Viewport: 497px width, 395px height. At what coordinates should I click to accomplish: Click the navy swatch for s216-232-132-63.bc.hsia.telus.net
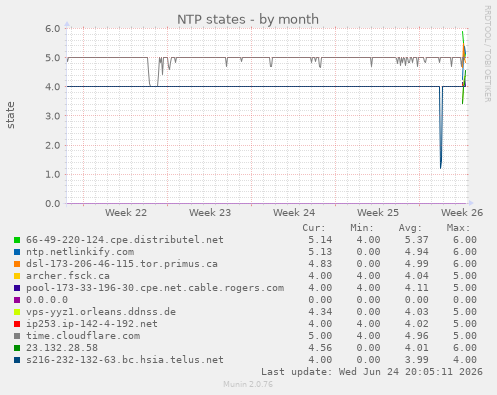pyautogui.click(x=17, y=360)
